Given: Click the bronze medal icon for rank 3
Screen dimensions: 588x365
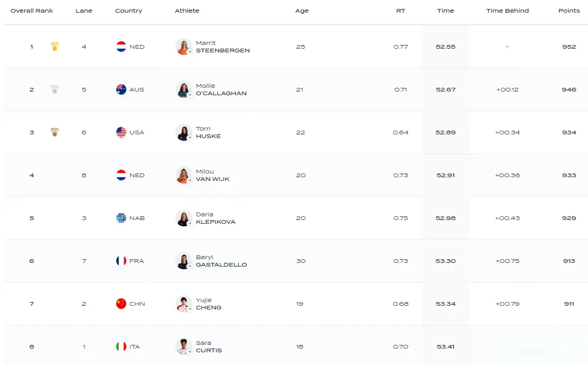Looking at the screenshot, I should (54, 132).
